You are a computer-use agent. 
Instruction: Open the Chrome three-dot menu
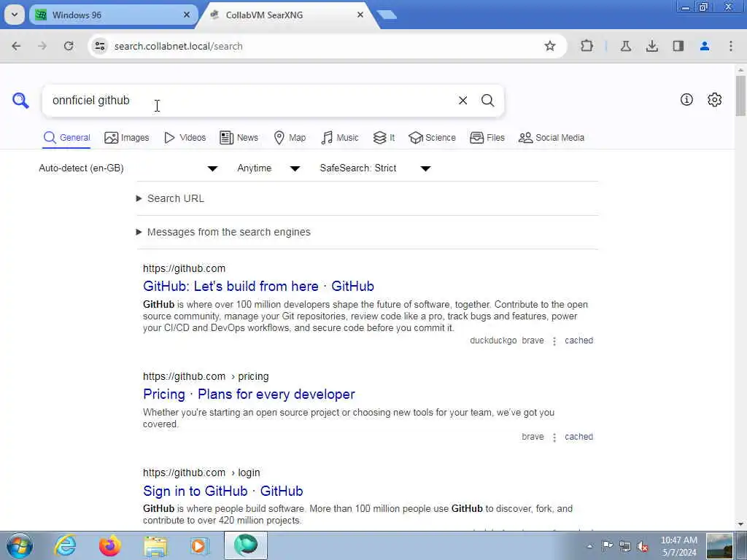click(731, 46)
